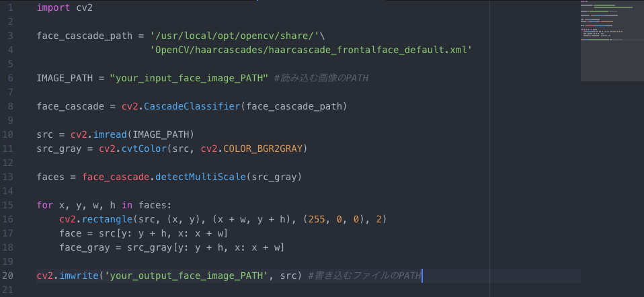Image resolution: width=644 pixels, height=297 pixels.
Task: Click the '/usr/local/opt/opencv/share/' string
Action: coord(235,36)
